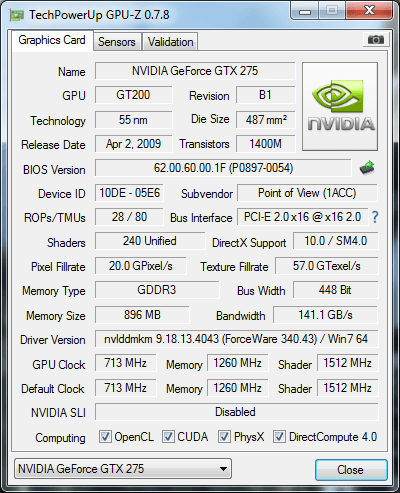Click the camera screenshot icon

375,40
